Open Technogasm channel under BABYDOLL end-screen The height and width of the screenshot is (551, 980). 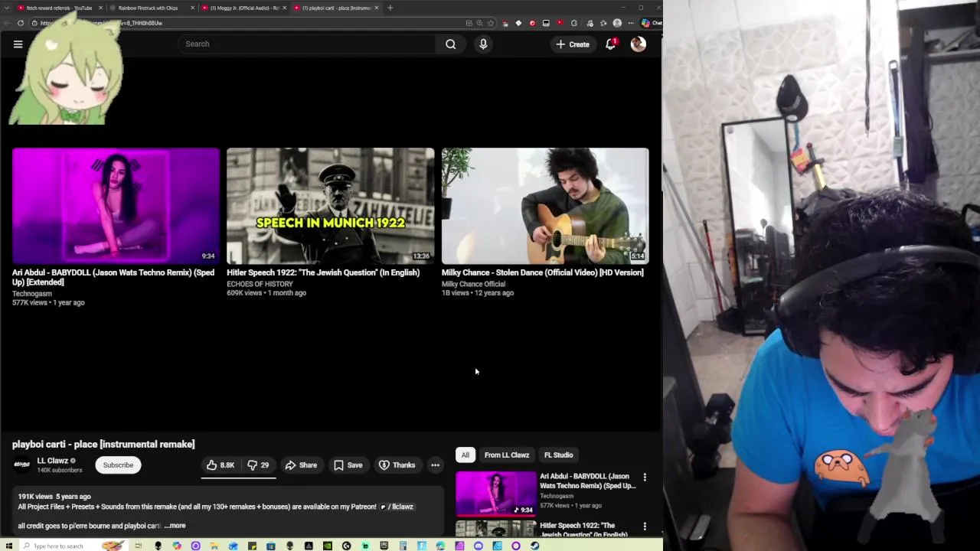(x=32, y=294)
